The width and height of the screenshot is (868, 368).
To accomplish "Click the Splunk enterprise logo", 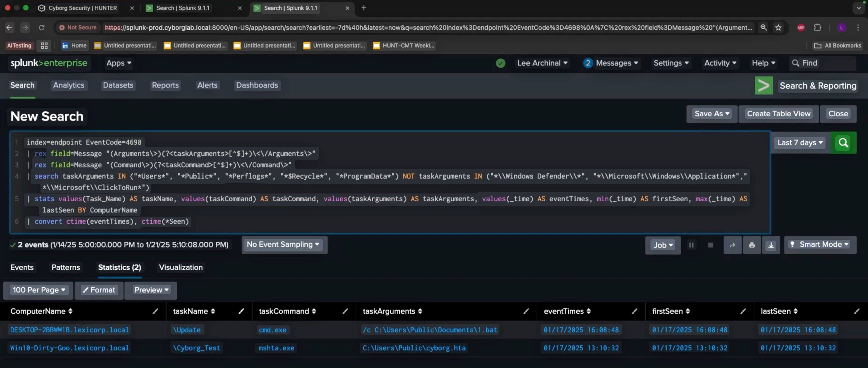I will pos(49,63).
